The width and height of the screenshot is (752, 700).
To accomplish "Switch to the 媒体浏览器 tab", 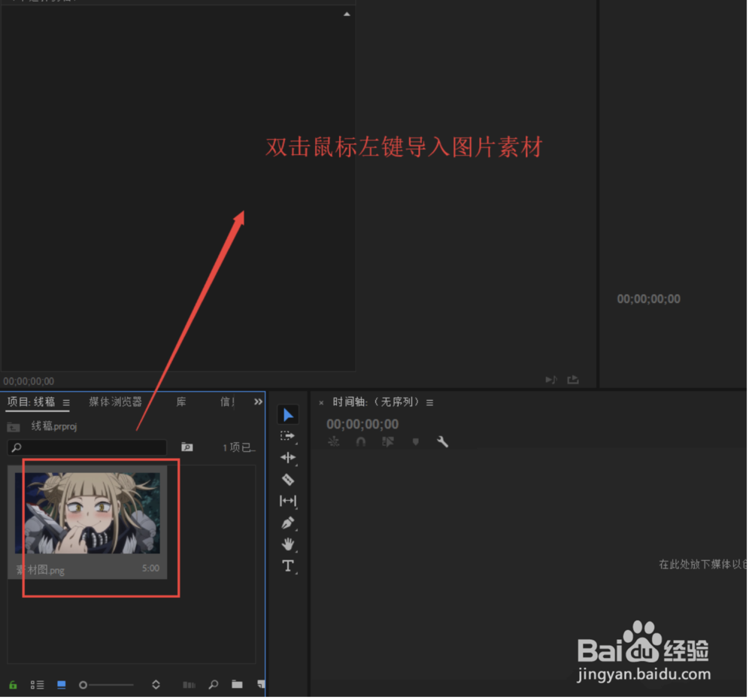I will [x=115, y=402].
